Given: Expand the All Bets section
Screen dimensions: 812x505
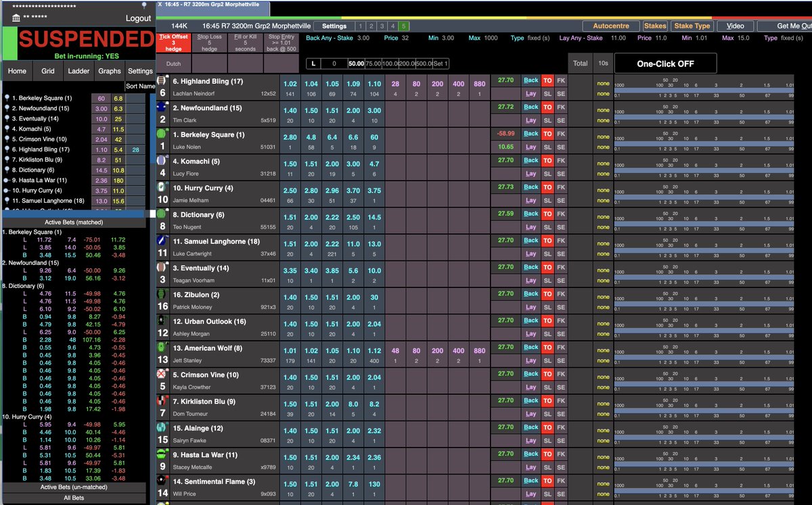Looking at the screenshot, I should click(x=72, y=498).
